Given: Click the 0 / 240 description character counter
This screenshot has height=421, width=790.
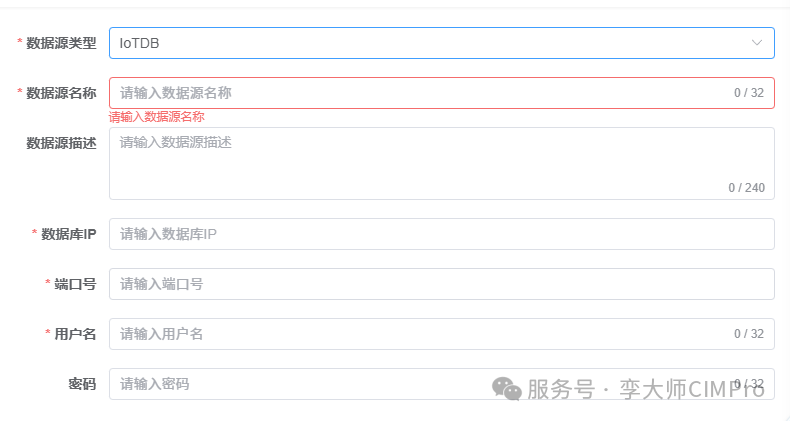Looking at the screenshot, I should [746, 188].
